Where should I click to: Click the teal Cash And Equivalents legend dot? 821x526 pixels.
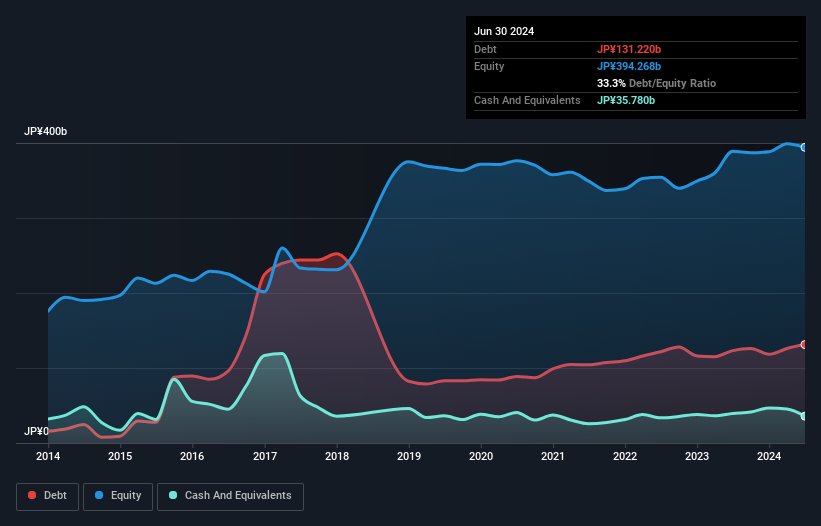pos(173,495)
